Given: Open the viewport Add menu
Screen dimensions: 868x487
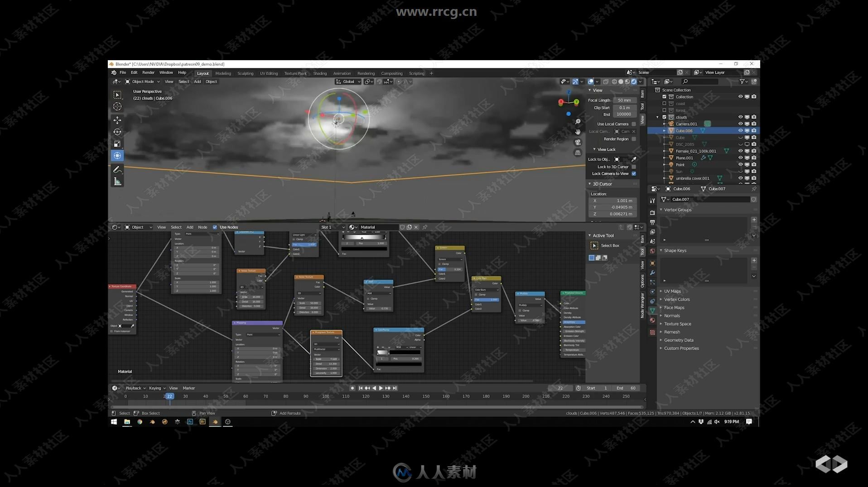Looking at the screenshot, I should click(x=198, y=81).
